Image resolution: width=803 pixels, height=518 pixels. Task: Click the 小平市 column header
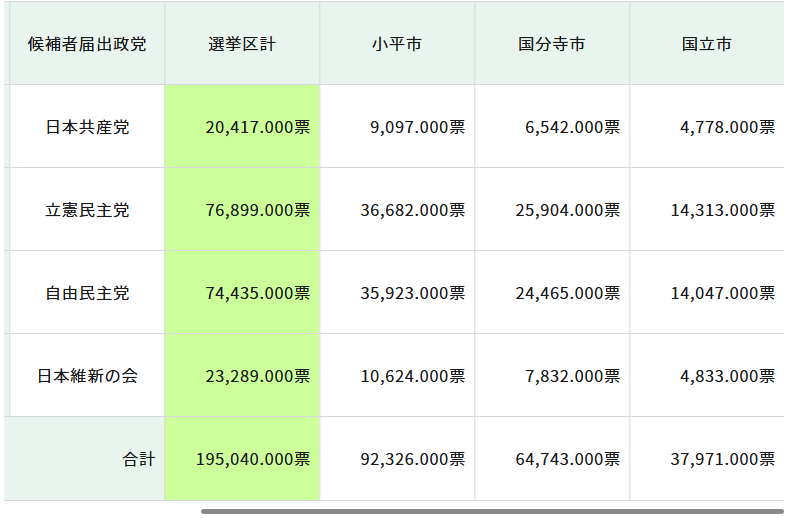(x=397, y=44)
